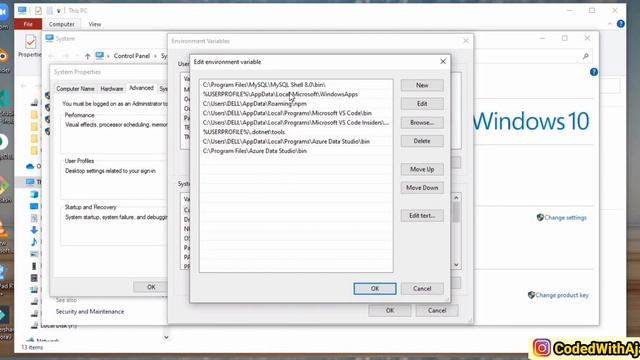Open Hardware tab in System Properties
This screenshot has width=640, height=360.
[111, 89]
